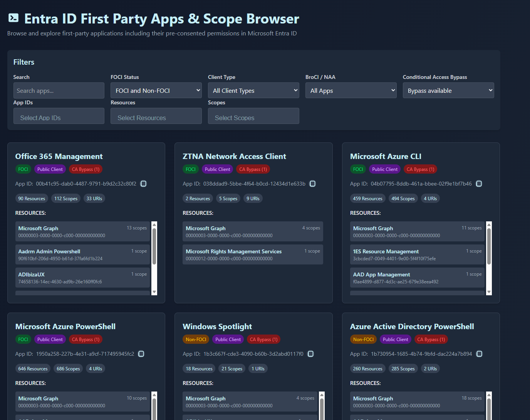Open the Aadrm Admin Powershell resource entry
Viewport: 530px width, 420px height.
82,254
